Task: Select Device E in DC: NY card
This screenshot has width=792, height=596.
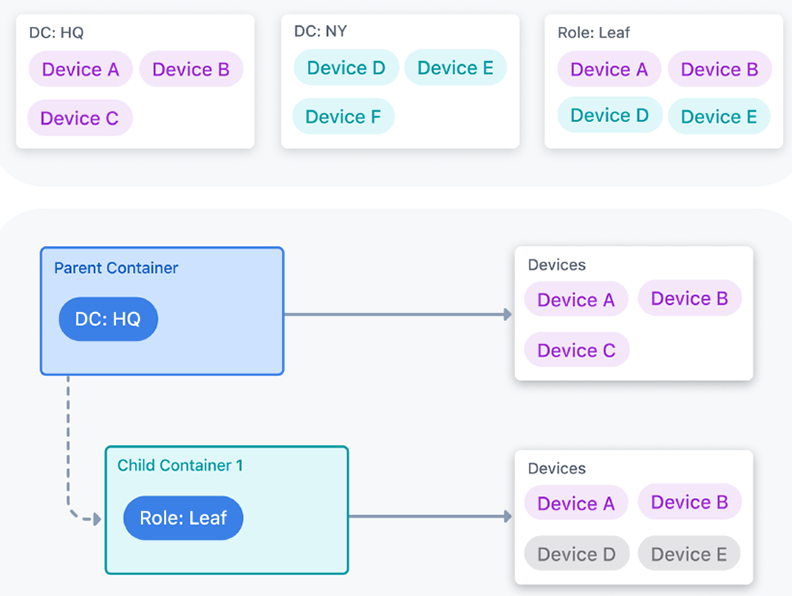Action: click(x=455, y=67)
